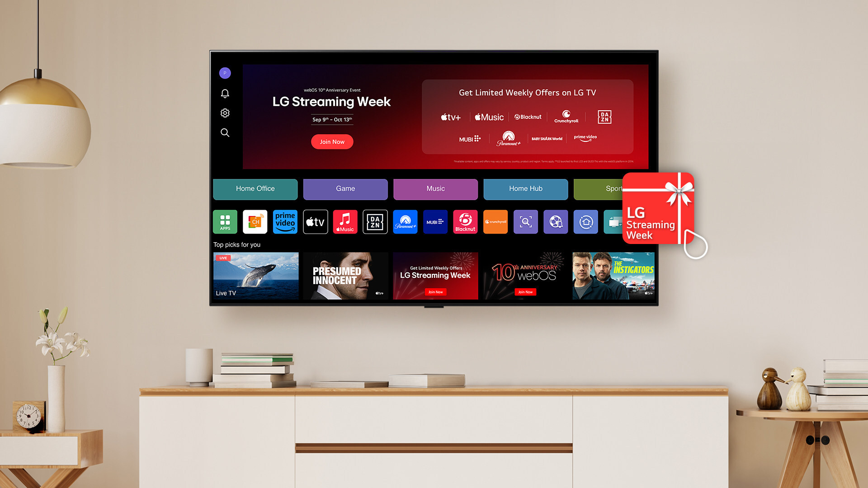Select user profile icon
868x488 pixels.
click(225, 73)
